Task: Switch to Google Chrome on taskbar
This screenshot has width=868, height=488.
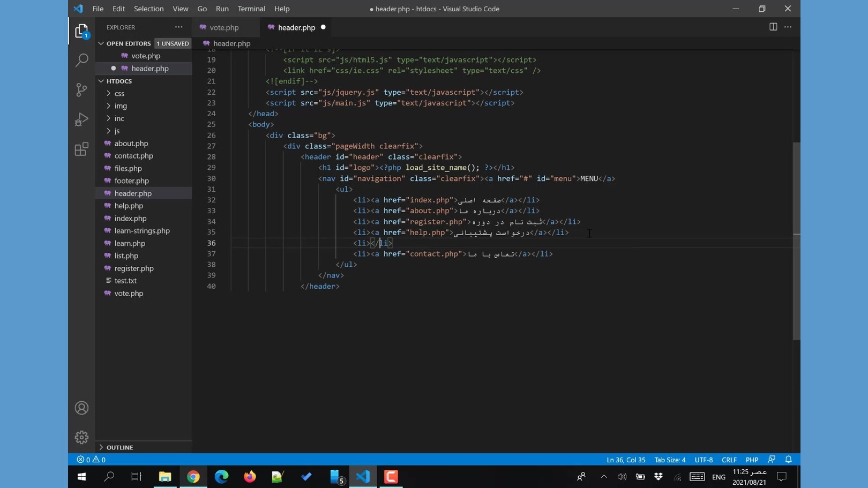Action: pos(193,477)
